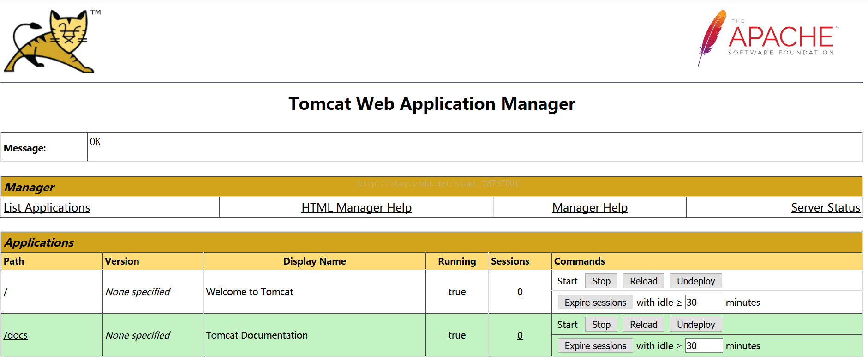Click the 'Tomcat Documentation' display name
The image size is (868, 357).
click(257, 335)
